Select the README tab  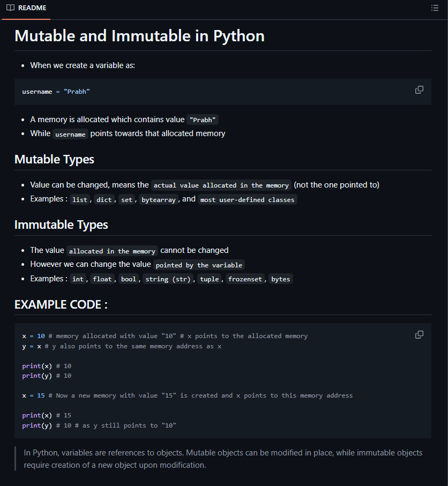[x=26, y=8]
